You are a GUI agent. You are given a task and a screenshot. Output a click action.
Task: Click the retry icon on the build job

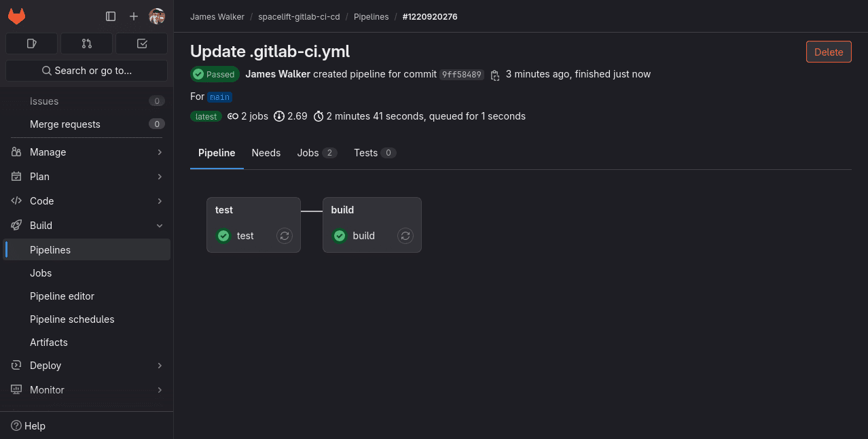coord(405,235)
